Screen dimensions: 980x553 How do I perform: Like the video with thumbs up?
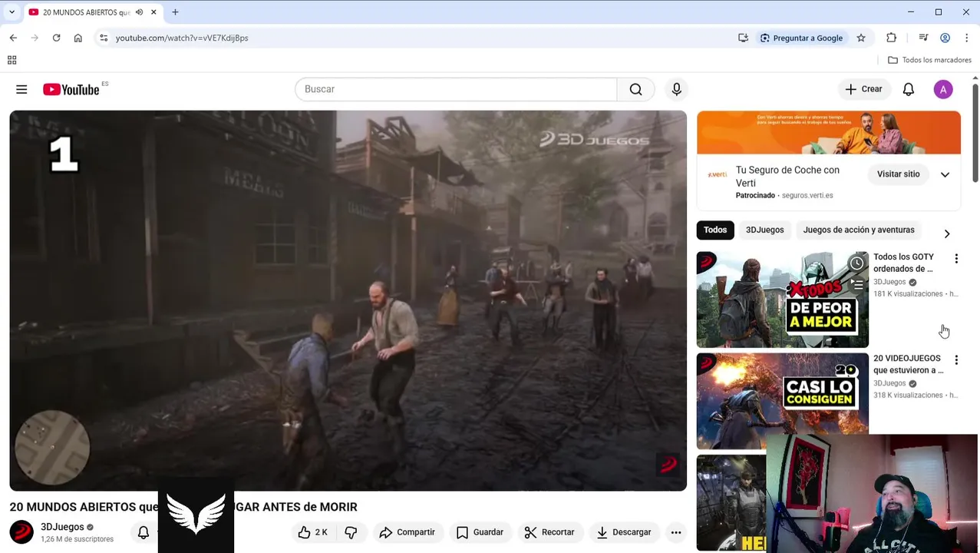(312, 532)
